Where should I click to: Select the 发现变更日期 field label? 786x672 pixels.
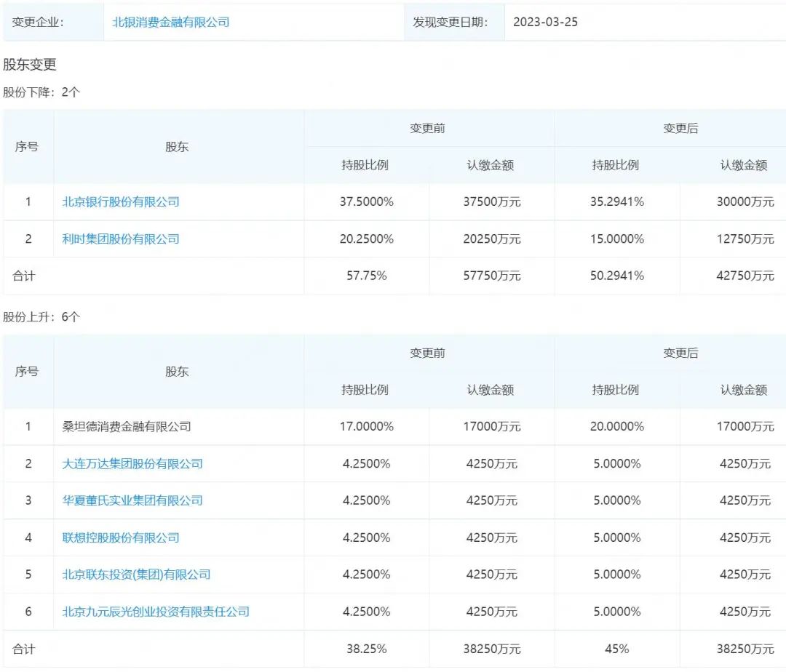[450, 22]
